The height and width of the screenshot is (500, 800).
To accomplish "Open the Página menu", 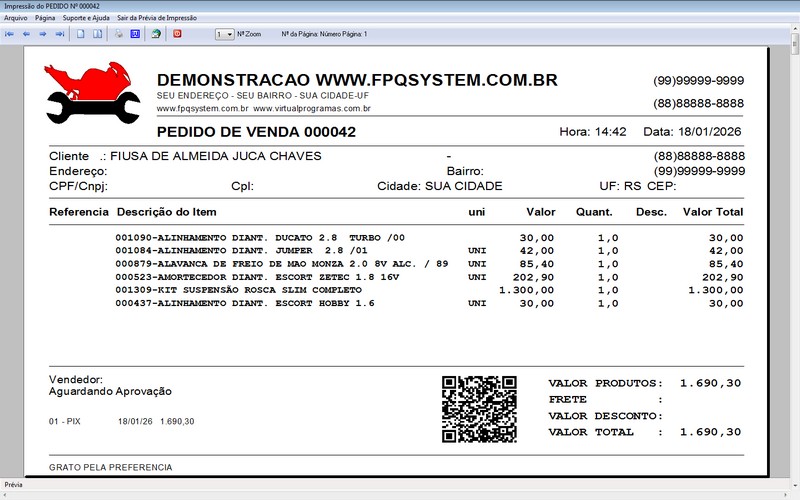I will [45, 18].
